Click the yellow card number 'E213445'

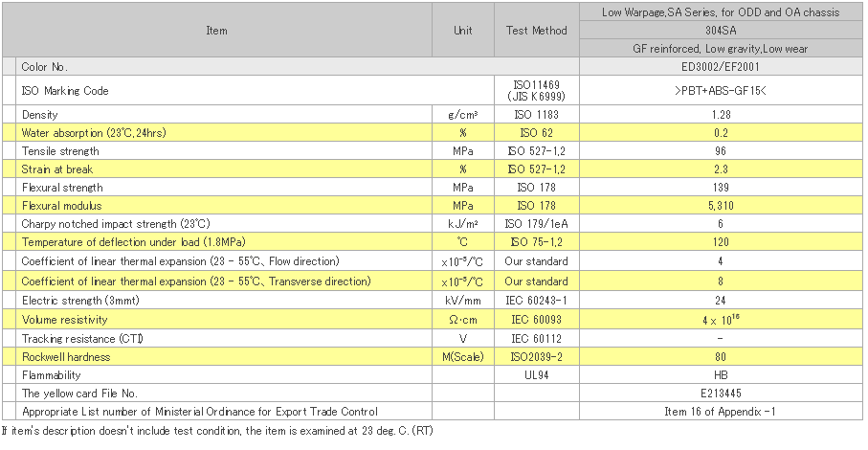(x=721, y=394)
